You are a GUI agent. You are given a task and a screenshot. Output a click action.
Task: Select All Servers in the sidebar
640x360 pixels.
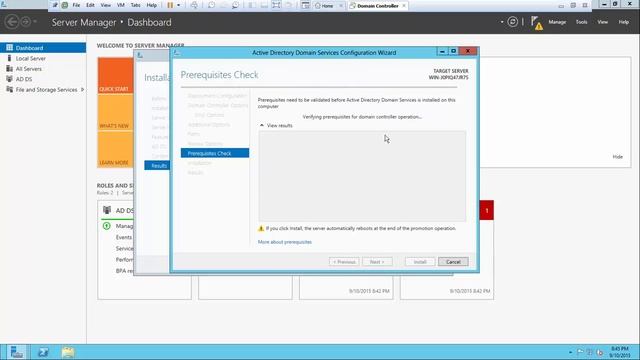point(28,69)
